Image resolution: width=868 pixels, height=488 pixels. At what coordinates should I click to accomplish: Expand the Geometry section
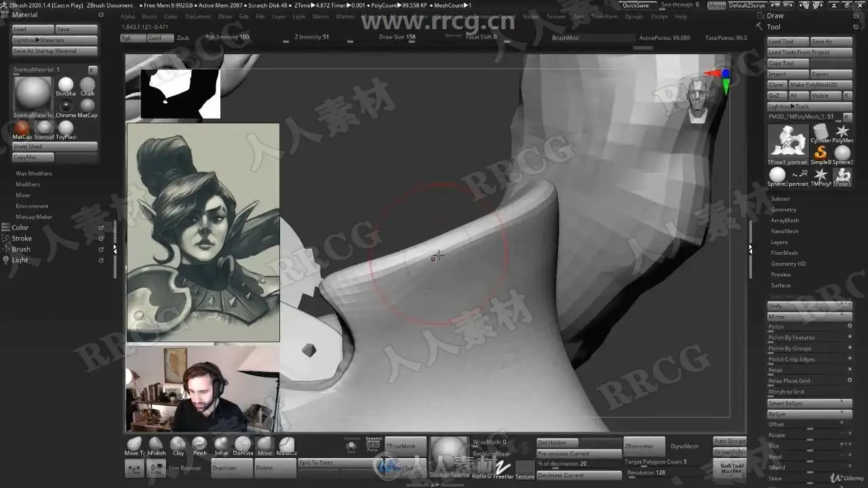coord(783,209)
